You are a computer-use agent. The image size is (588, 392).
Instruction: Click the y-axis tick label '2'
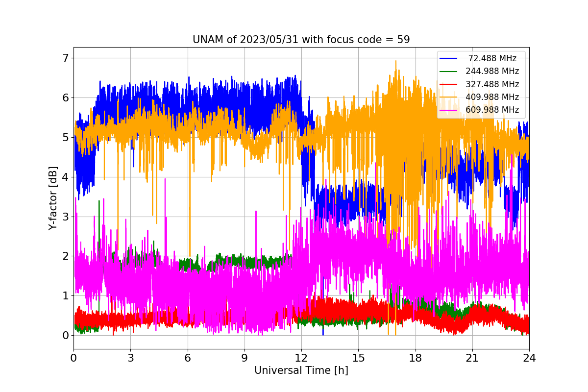(66, 256)
